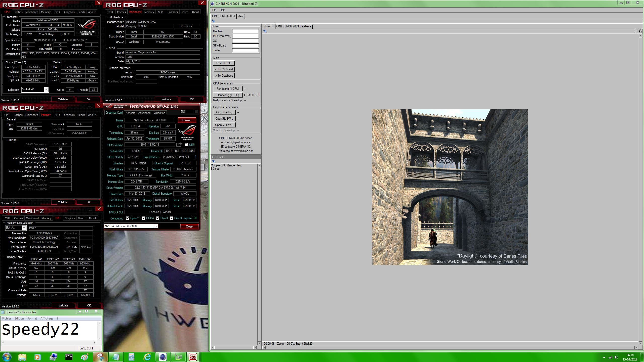Open the volume control in the system tray
This screenshot has height=362, width=644.
click(616, 357)
